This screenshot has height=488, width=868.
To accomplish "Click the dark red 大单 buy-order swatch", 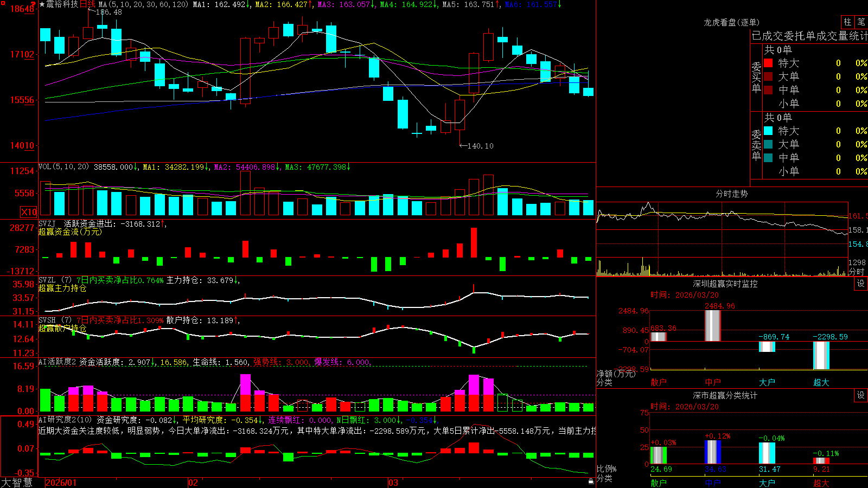I will pos(768,76).
